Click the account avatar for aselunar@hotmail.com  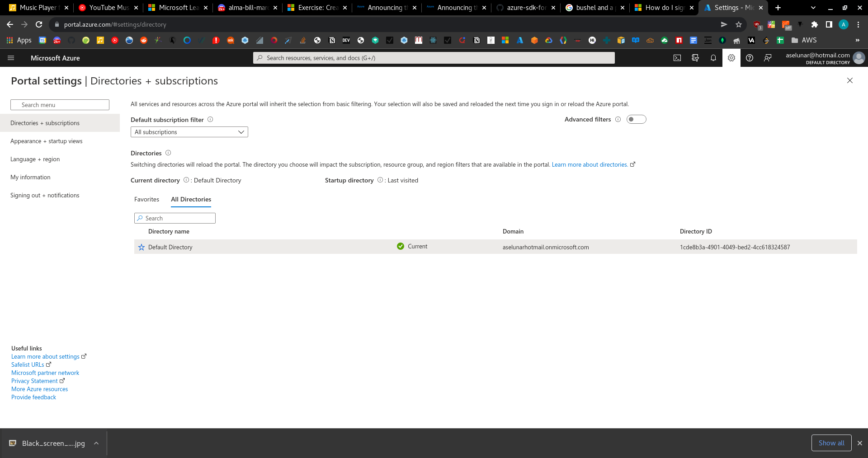pyautogui.click(x=859, y=58)
